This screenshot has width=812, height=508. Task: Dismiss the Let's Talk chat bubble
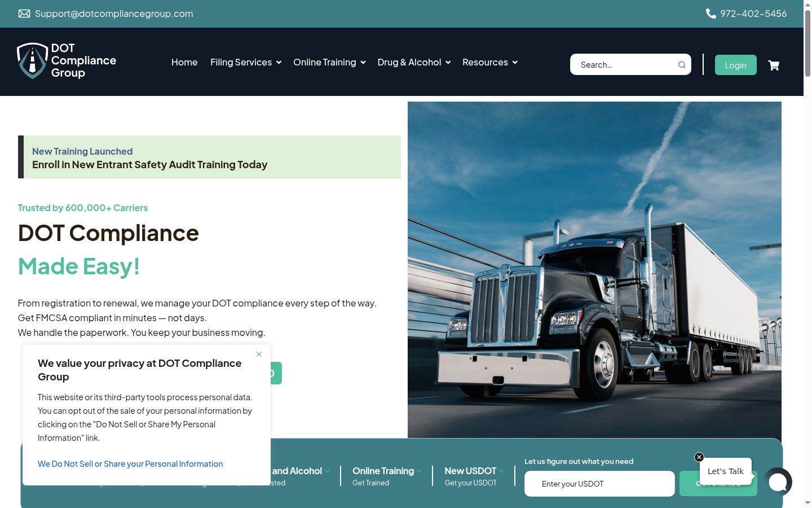[x=699, y=457]
